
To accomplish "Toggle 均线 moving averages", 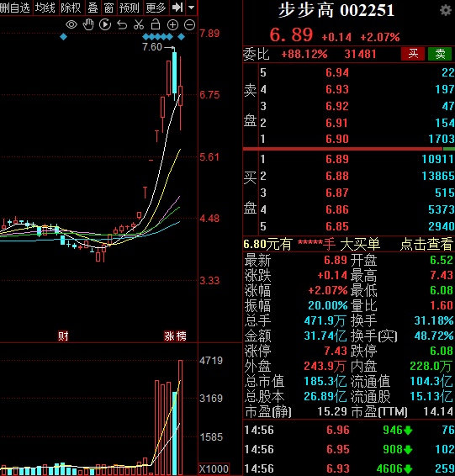I will 45,8.
